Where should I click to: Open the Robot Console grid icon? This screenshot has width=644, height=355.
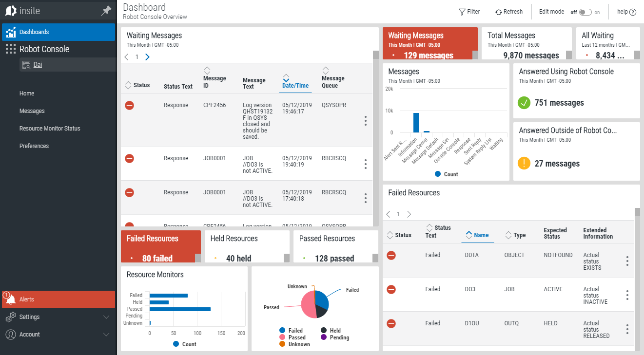(11, 49)
